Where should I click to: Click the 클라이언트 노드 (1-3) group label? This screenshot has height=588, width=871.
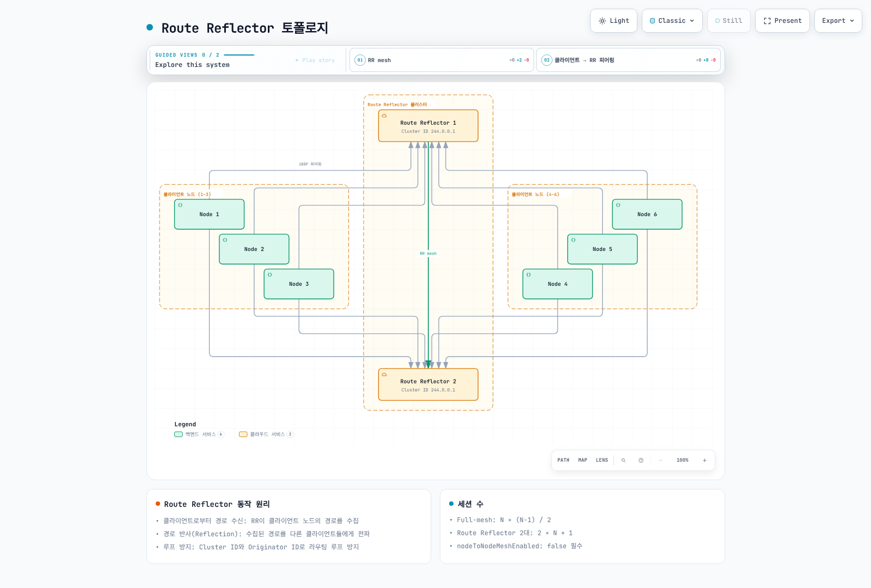click(x=187, y=194)
